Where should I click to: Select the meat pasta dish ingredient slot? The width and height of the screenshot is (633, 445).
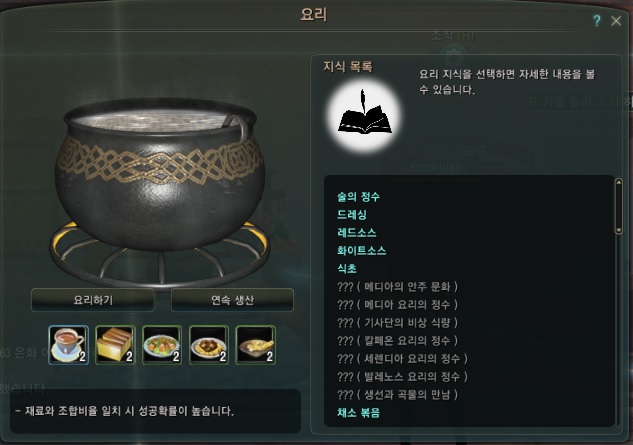(x=209, y=345)
